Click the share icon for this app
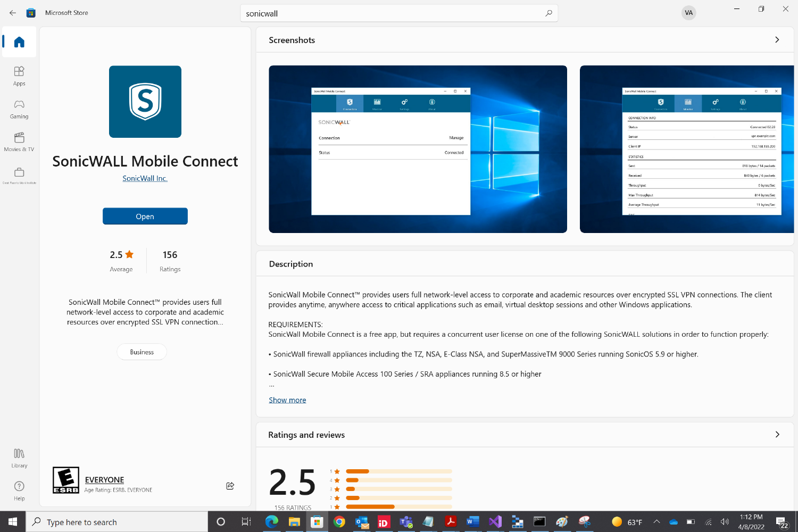The image size is (798, 532). click(x=230, y=486)
